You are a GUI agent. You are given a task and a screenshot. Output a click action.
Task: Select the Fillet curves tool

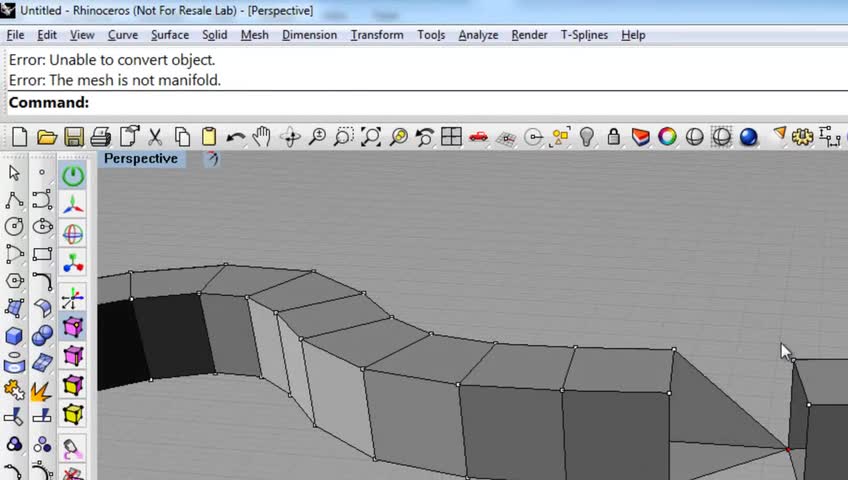point(42,281)
